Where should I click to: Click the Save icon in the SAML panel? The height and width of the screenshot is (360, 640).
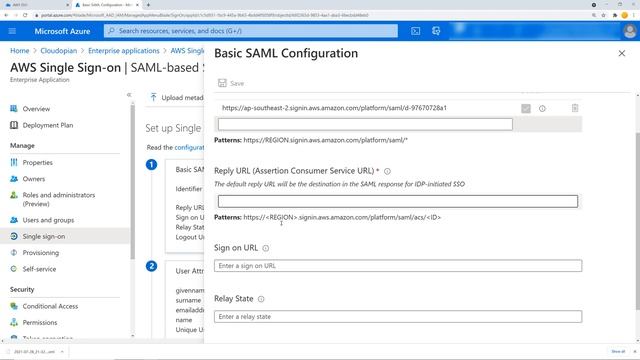tap(222, 83)
